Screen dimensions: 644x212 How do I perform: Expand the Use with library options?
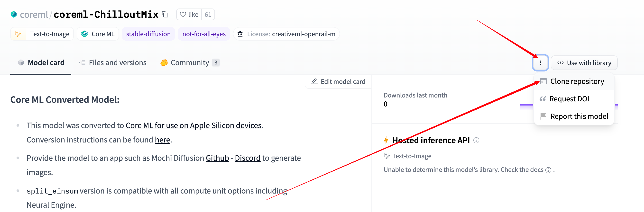tap(584, 63)
